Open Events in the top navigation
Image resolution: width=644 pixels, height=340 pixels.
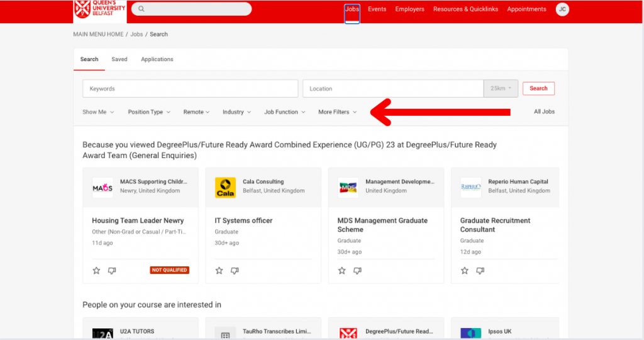377,9
